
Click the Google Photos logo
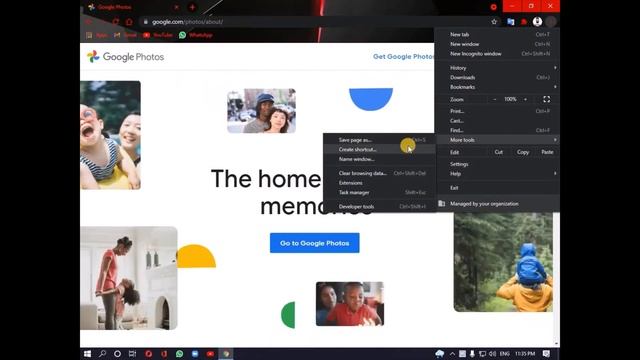click(x=125, y=57)
